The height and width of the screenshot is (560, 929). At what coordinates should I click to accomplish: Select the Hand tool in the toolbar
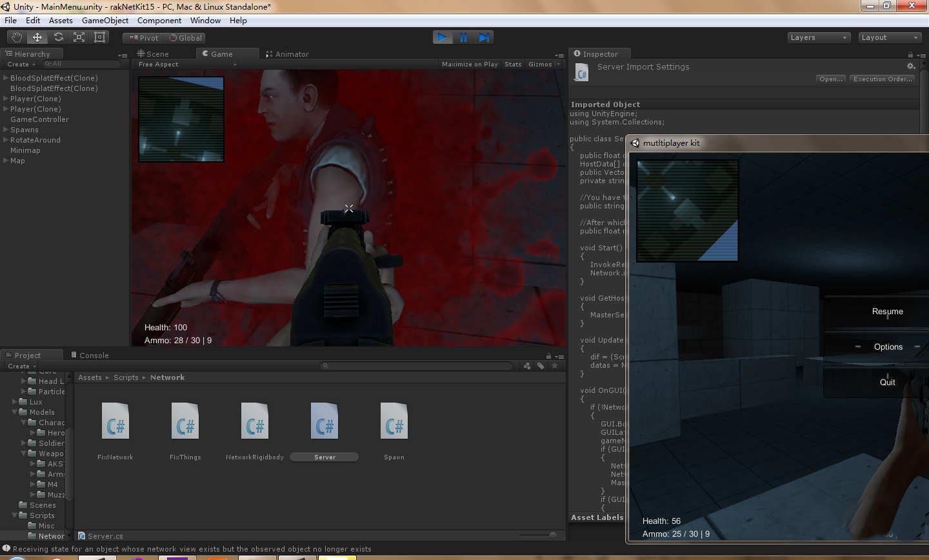[17, 37]
